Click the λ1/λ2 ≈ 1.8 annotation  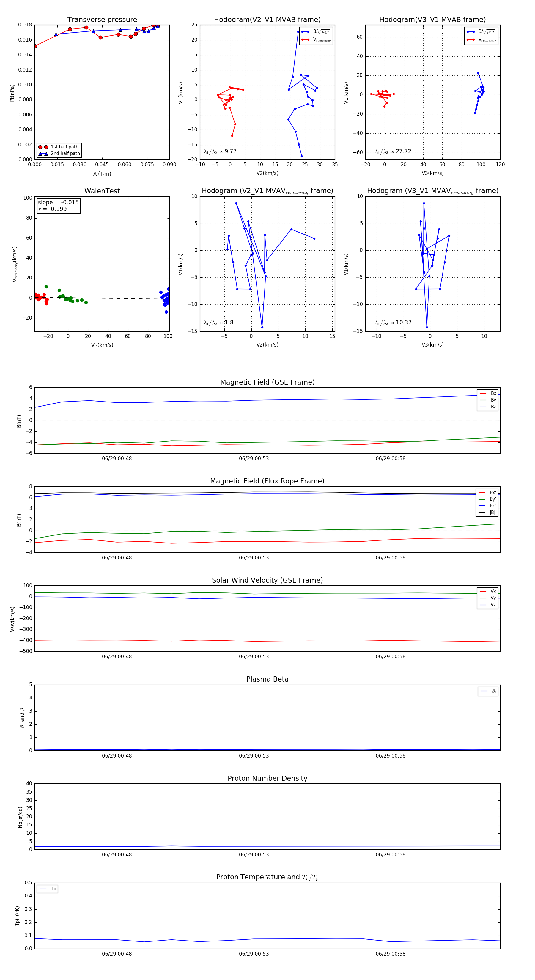218,323
